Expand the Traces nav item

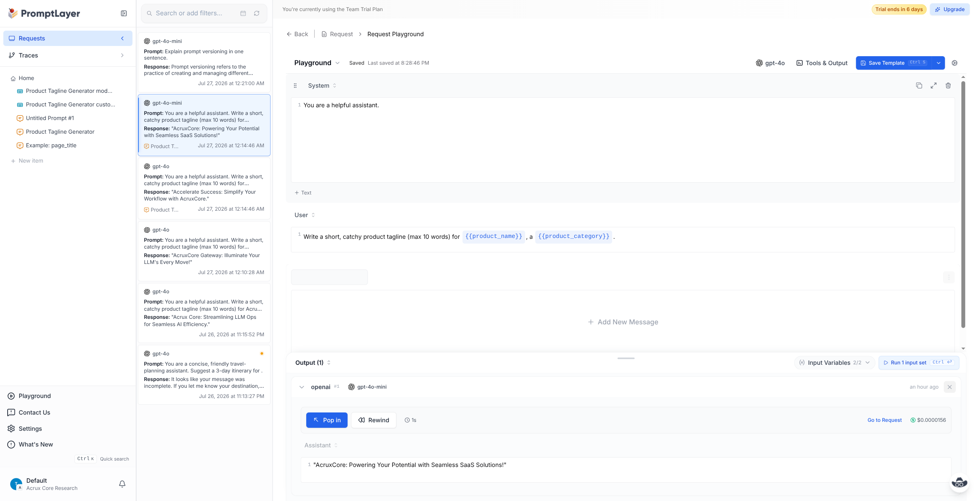68,55
